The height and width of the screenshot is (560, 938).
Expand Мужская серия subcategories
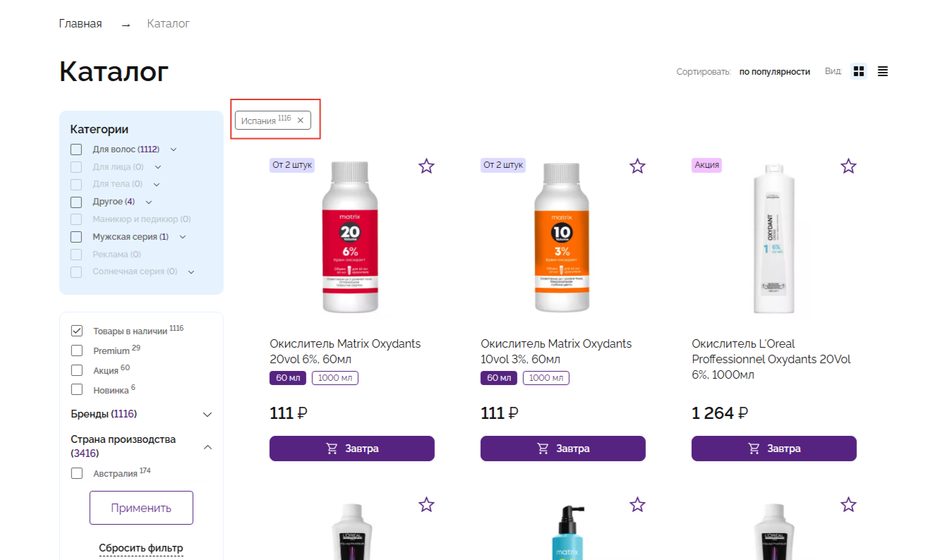coord(183,237)
